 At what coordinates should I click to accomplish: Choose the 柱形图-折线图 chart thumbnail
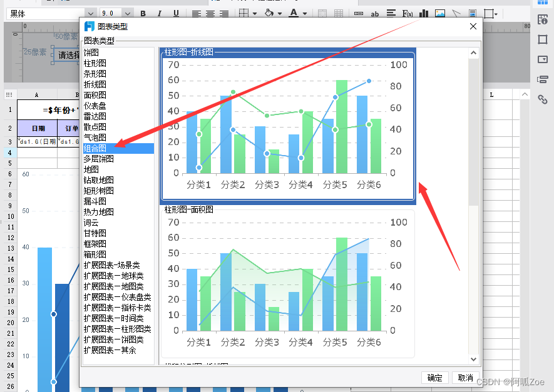pos(287,126)
